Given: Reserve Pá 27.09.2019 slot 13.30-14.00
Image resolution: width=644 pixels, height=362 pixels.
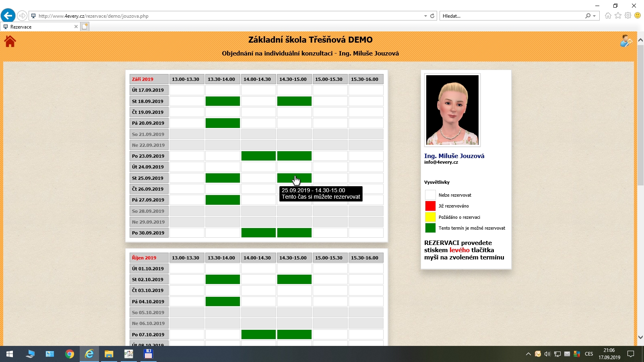Looking at the screenshot, I should click(223, 200).
